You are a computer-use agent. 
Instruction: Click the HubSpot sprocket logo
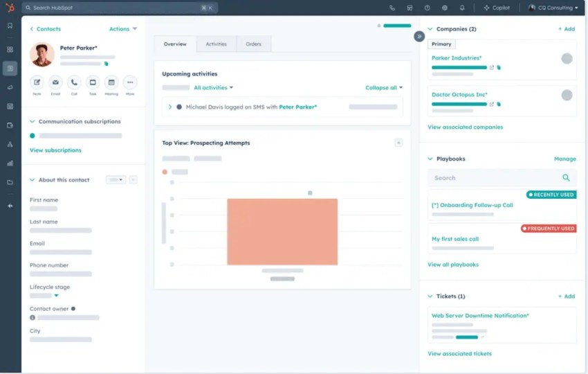(10, 7)
